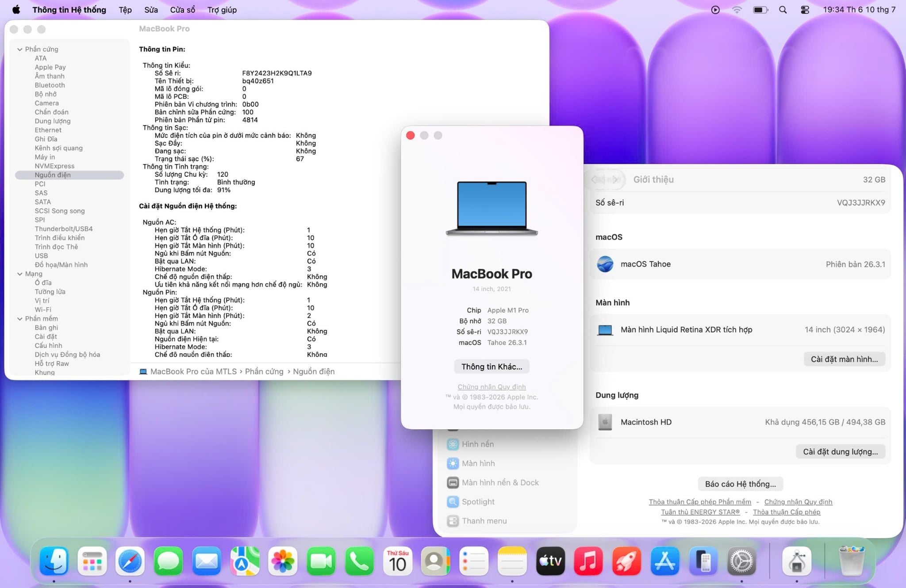Open Thỏa thuận Cấp phép Phần mềm link

click(700, 502)
